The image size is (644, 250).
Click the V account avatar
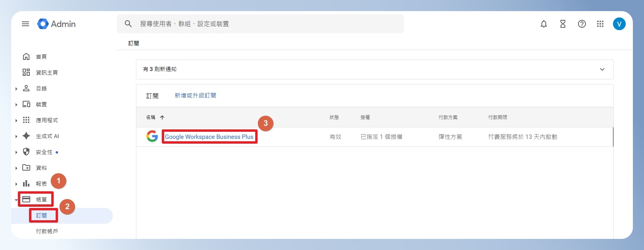(619, 24)
